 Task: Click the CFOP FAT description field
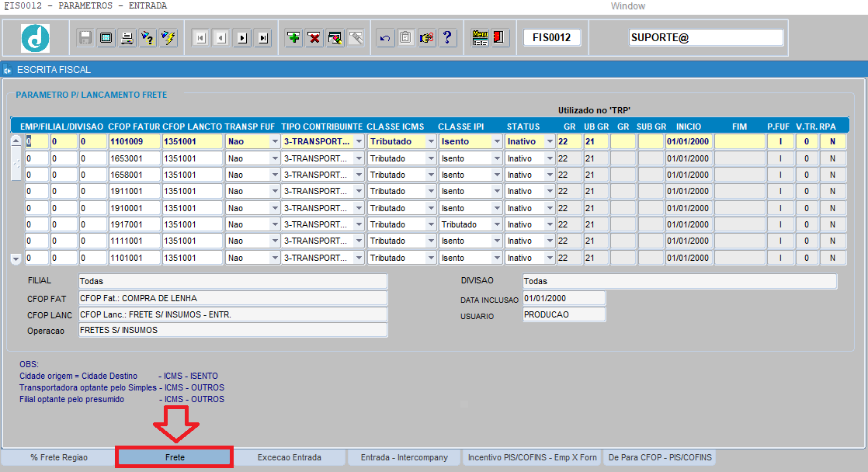point(233,298)
